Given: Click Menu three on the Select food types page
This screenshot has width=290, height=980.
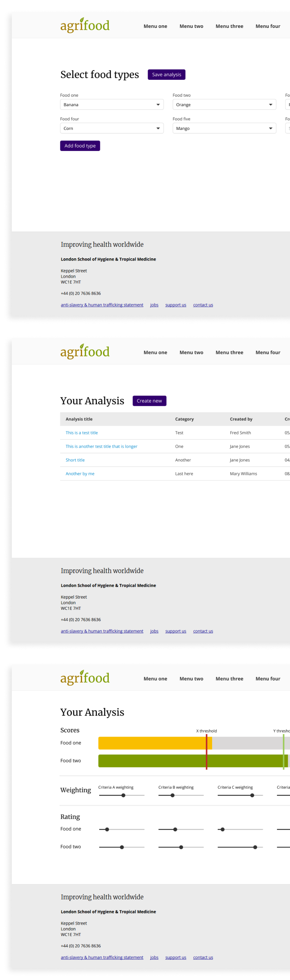Looking at the screenshot, I should [x=229, y=26].
